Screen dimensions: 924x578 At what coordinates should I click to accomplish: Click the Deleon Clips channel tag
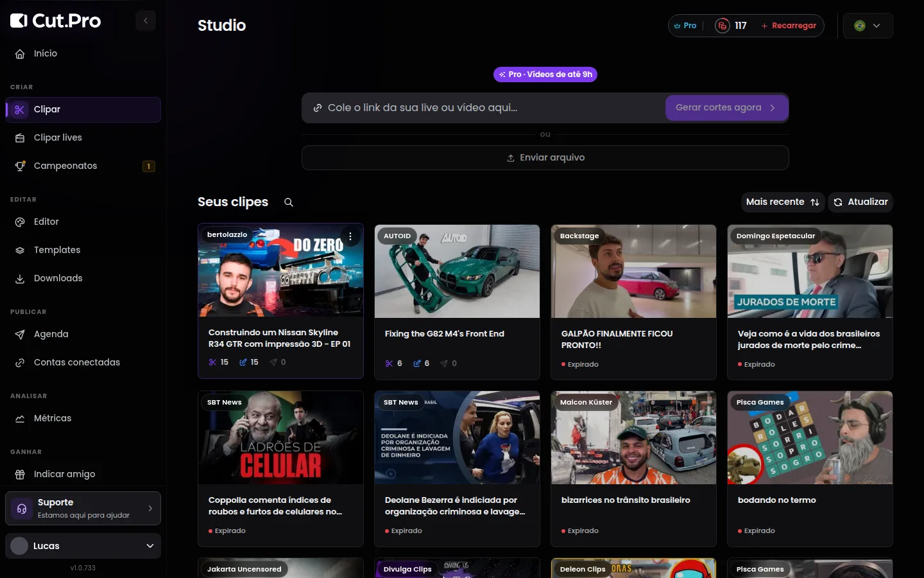(583, 570)
